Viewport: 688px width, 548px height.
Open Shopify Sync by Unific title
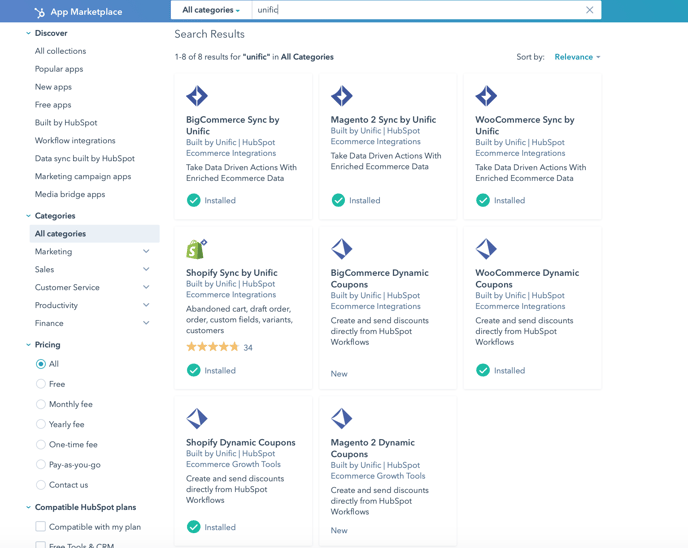click(x=232, y=273)
